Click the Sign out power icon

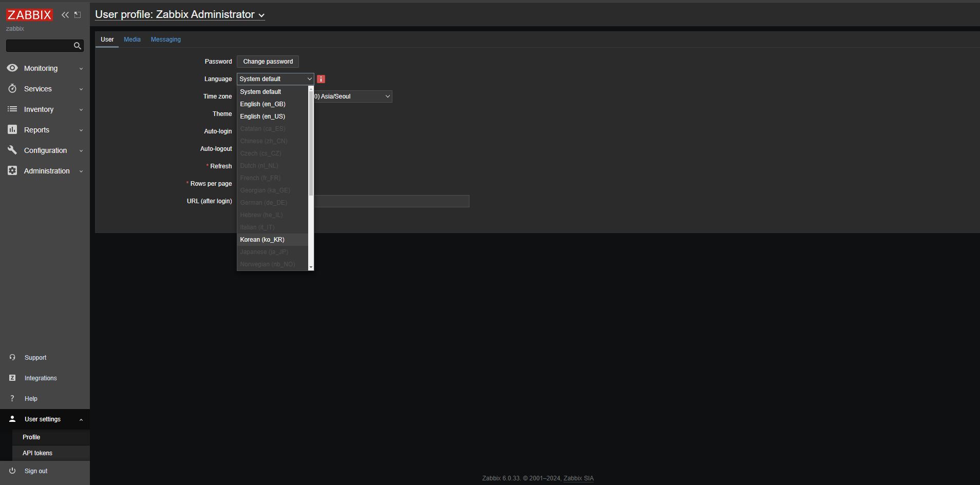12,471
